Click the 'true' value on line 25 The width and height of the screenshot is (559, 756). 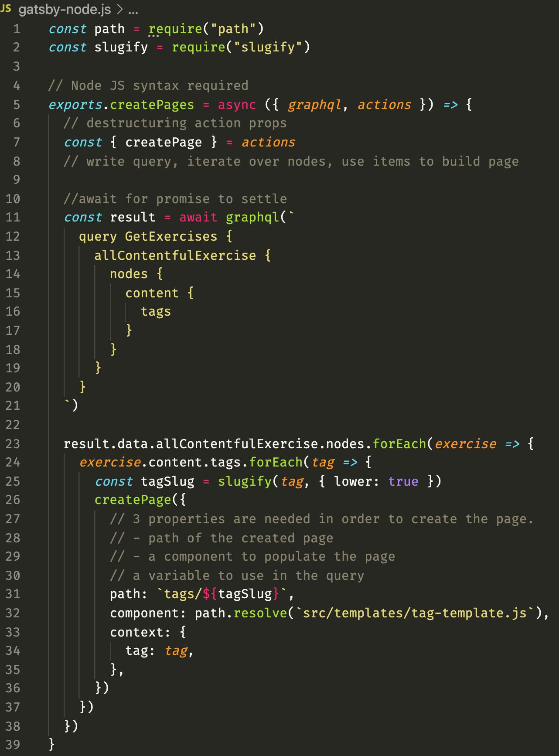click(x=403, y=481)
